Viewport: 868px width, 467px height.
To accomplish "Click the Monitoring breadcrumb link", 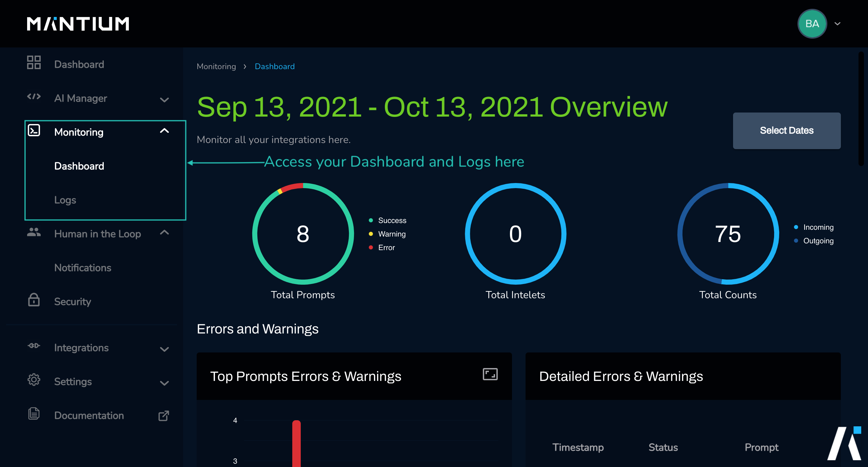I will pos(216,66).
